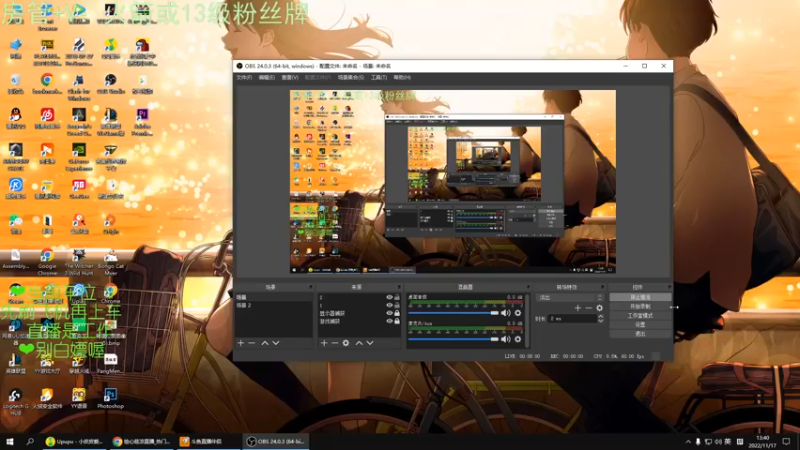Mute the 麦克风/Aux speaker icon

coord(506,339)
